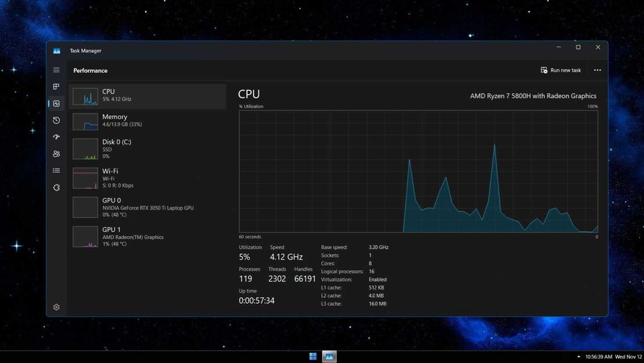Select the Disk 0 (C:) entry
The width and height of the screenshot is (644, 363).
[147, 149]
